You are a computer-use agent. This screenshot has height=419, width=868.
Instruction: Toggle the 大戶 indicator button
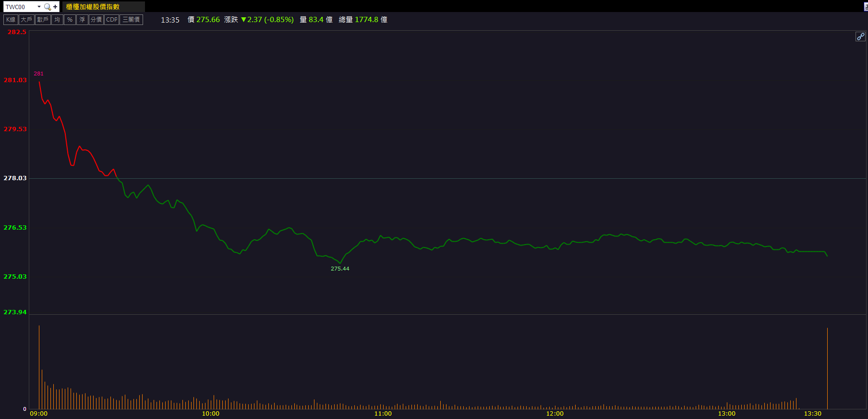[26, 20]
